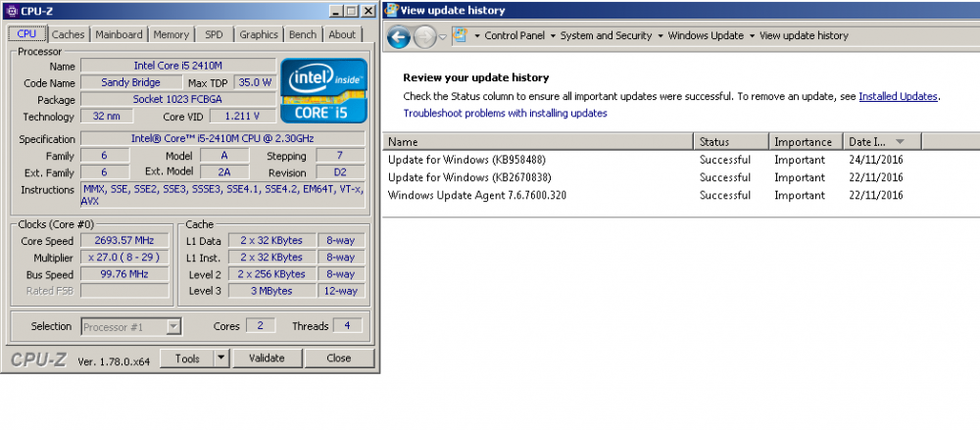The height and width of the screenshot is (430, 980).
Task: Click the 12-way Level 3 associativity value
Action: coord(341,291)
